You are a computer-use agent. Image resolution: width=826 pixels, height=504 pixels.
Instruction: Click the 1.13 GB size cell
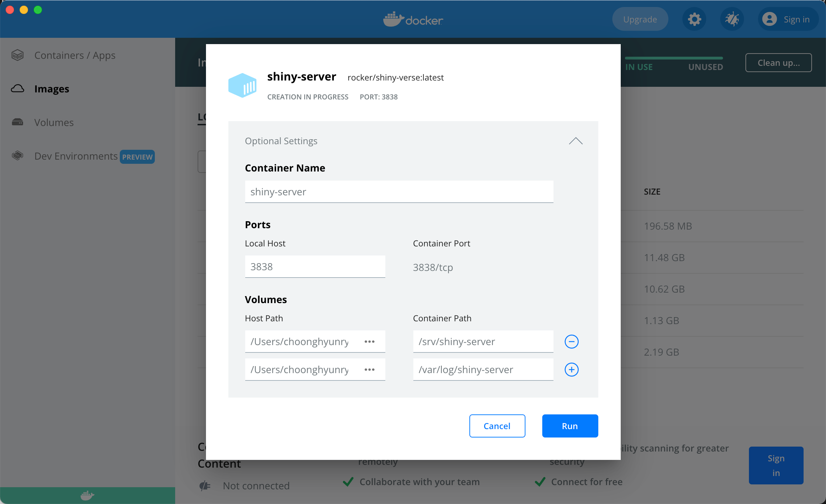pyautogui.click(x=661, y=321)
